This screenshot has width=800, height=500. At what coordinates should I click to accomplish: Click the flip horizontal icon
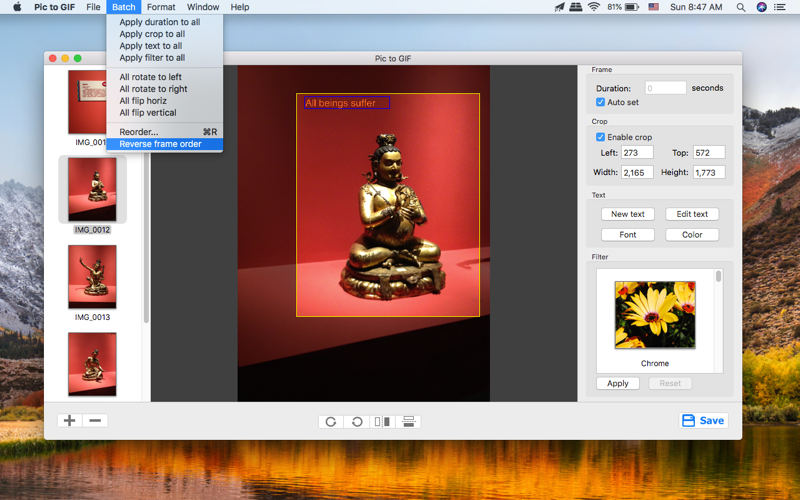click(382, 421)
